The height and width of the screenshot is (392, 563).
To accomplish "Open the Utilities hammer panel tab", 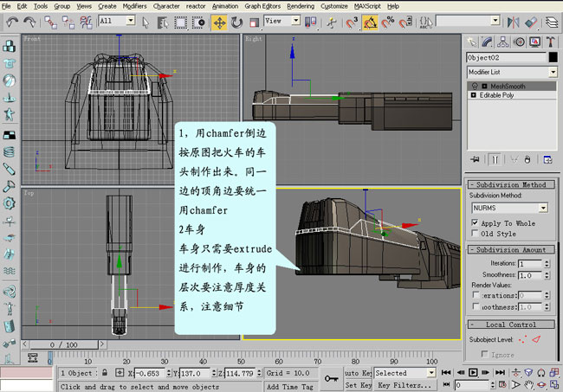I will 550,42.
